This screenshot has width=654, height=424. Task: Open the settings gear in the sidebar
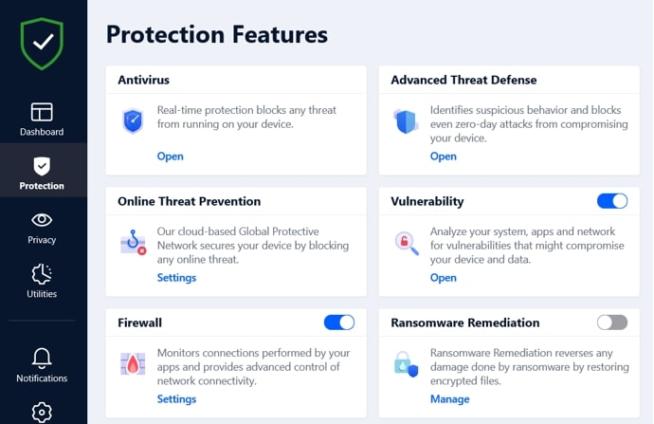point(42,412)
